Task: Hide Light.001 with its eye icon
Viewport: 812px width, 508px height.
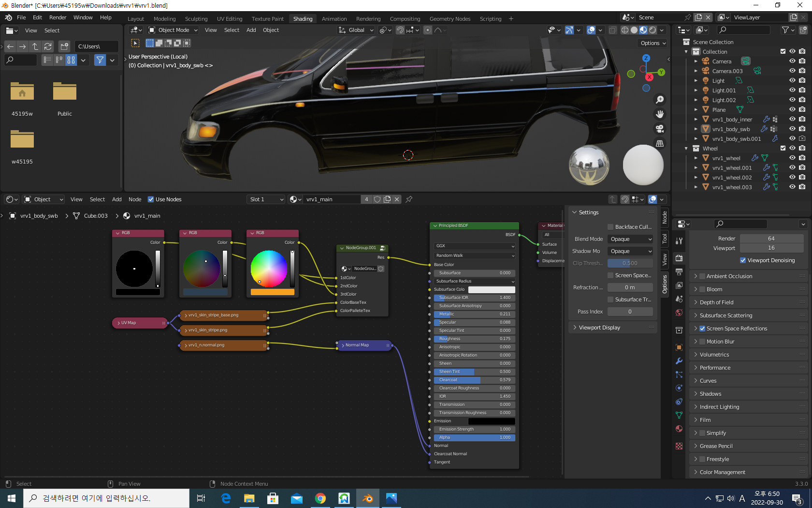Action: (x=792, y=90)
